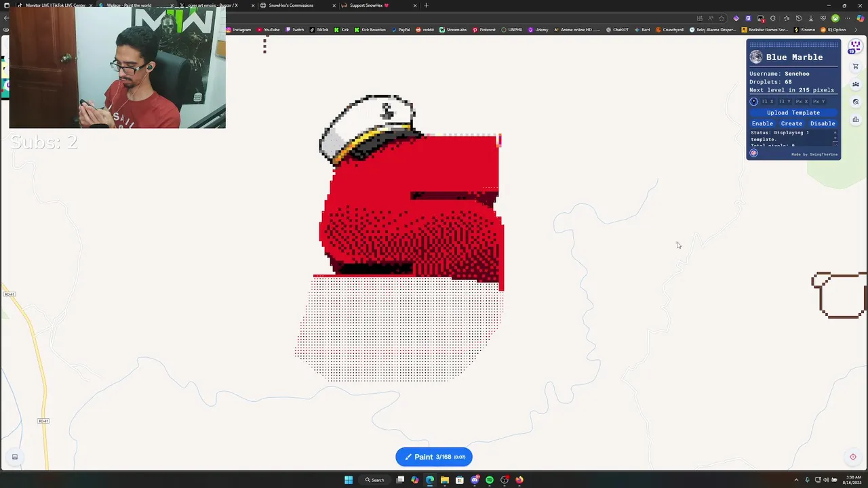Open the Twitch bookmark
This screenshot has width=868, height=488.
click(295, 30)
